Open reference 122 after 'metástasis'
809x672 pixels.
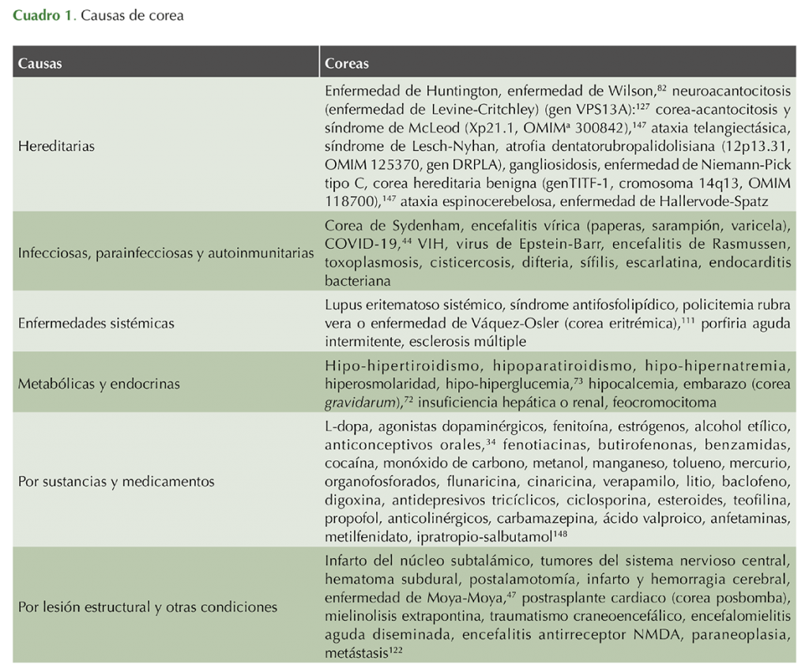click(395, 649)
